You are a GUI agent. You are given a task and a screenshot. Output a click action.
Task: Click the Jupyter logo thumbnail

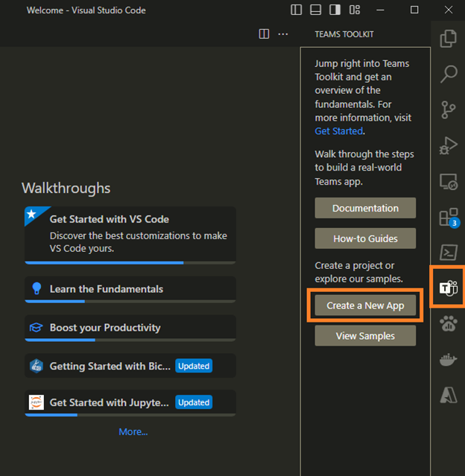click(37, 402)
